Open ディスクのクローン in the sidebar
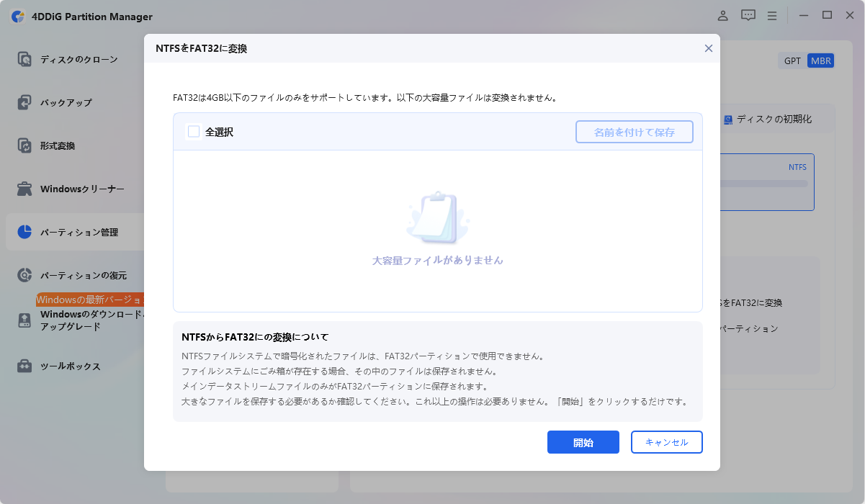 click(x=79, y=59)
